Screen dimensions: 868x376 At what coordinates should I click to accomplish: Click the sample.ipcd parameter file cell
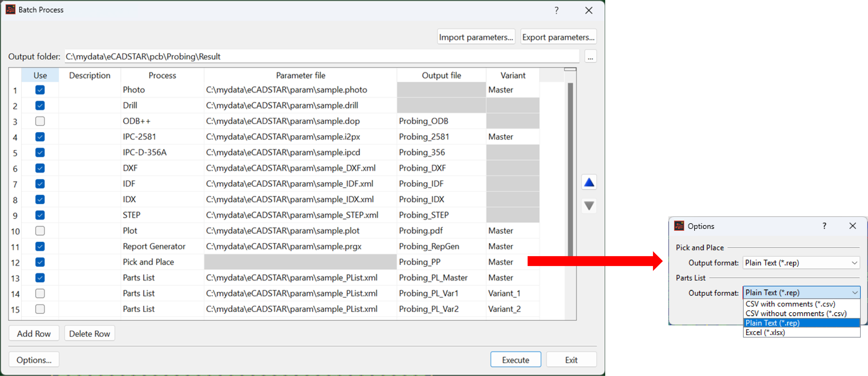point(300,152)
